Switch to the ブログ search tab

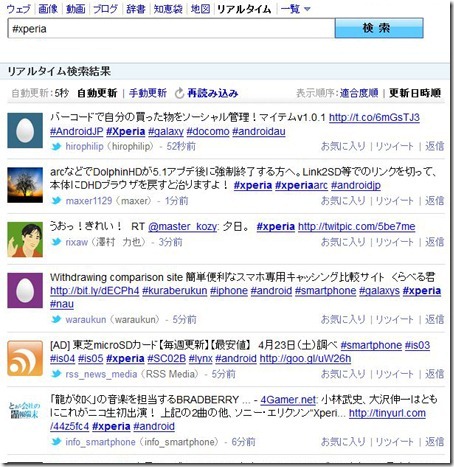[x=105, y=9]
